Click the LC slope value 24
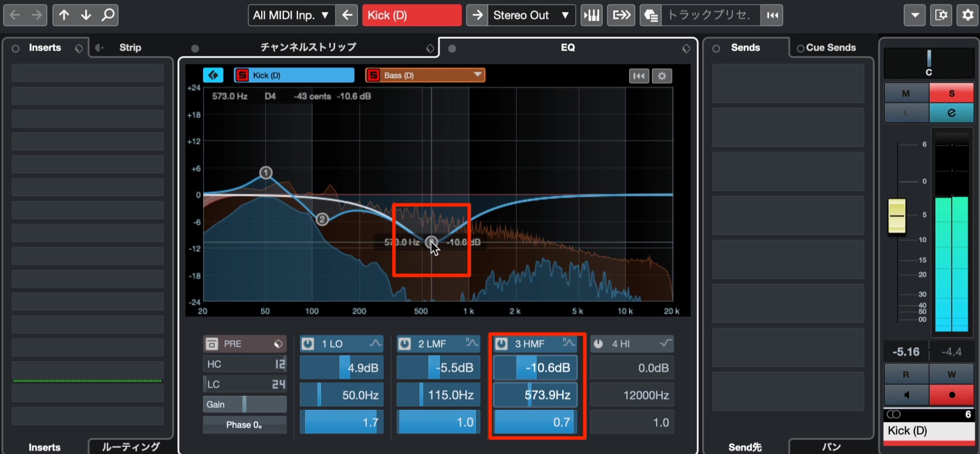 pos(278,384)
